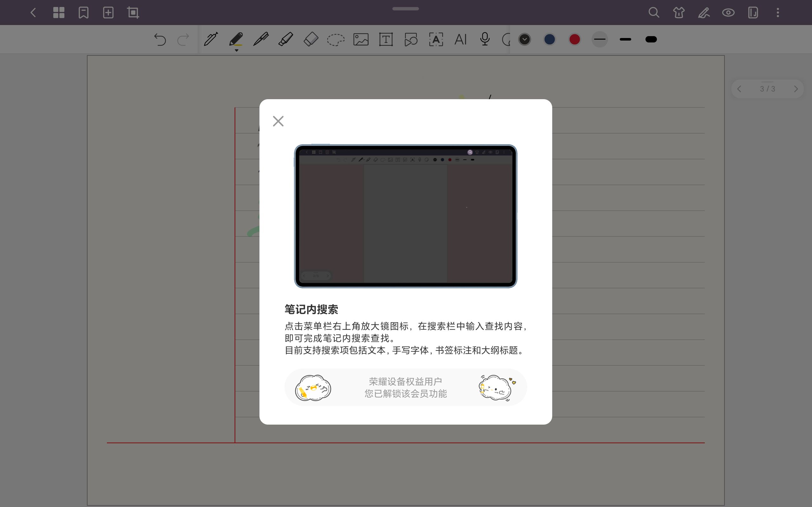Choose the thickest stroke width
812x507 pixels.
click(x=651, y=39)
